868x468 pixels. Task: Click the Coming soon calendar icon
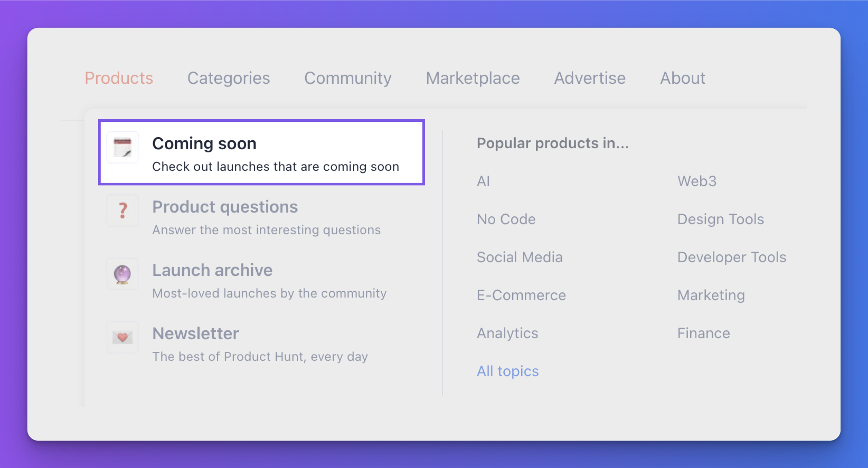pyautogui.click(x=122, y=147)
